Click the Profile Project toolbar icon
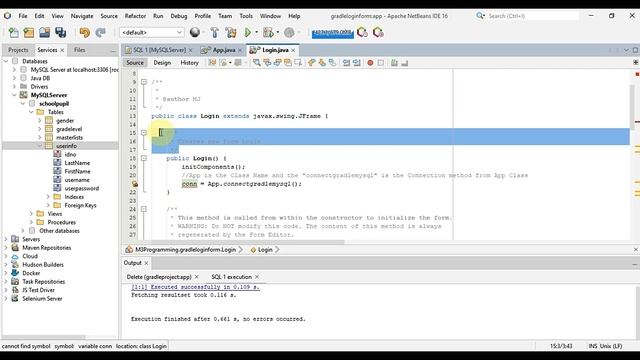Screen dimensions: 640x360 pyautogui.click(x=289, y=32)
